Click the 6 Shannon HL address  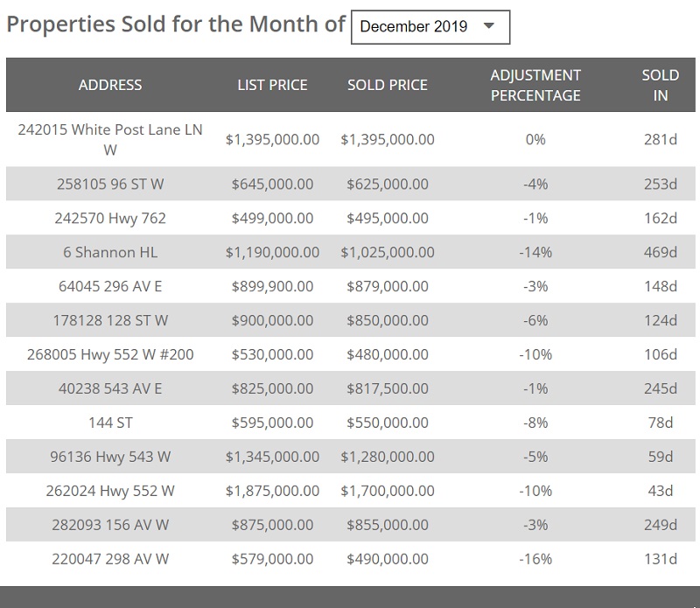pos(110,252)
